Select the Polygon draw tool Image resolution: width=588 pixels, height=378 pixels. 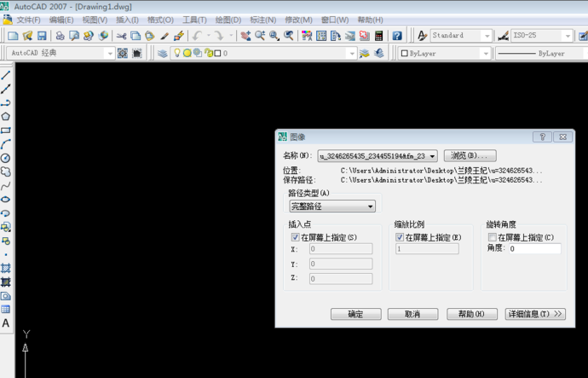click(6, 116)
